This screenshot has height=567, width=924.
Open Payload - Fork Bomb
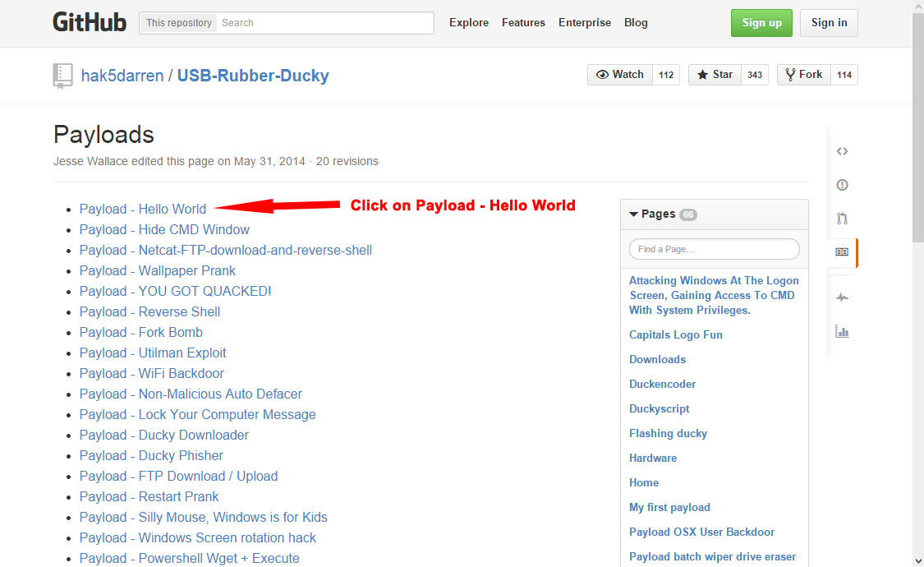pos(140,333)
